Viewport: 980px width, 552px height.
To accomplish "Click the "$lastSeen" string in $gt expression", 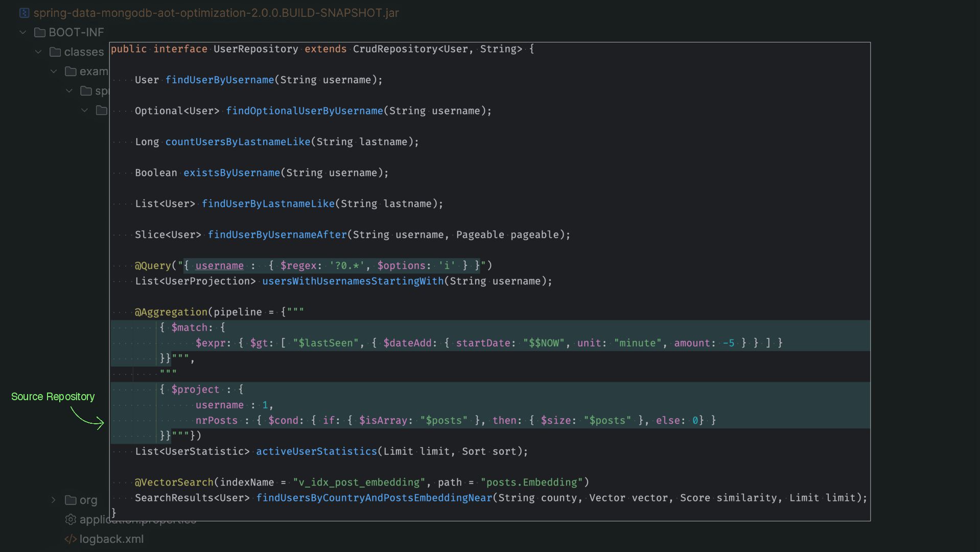I will tap(325, 343).
